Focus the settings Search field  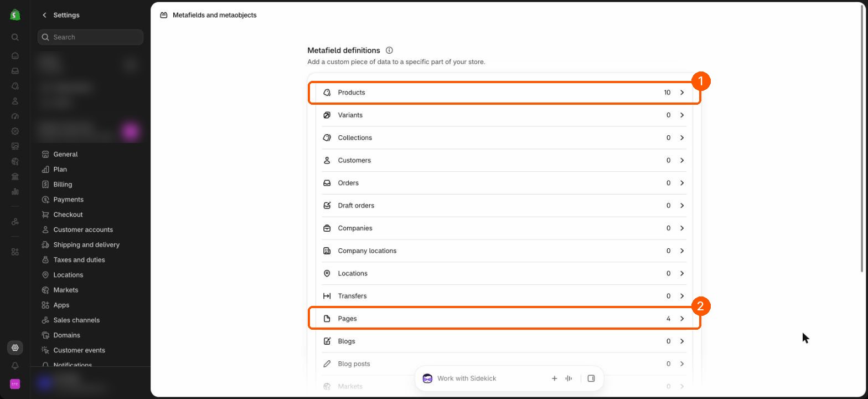(91, 37)
